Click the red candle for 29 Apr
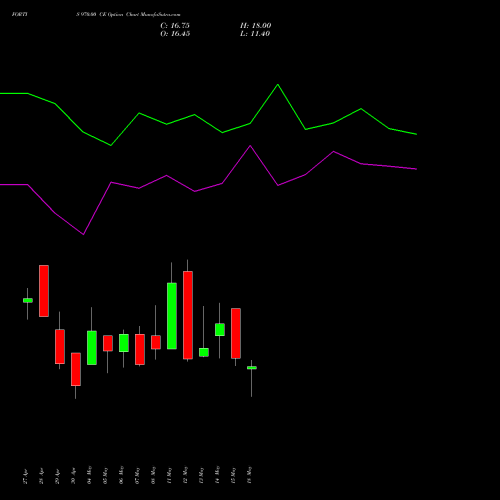Viewport: 500px width, 500px height. click(x=60, y=346)
